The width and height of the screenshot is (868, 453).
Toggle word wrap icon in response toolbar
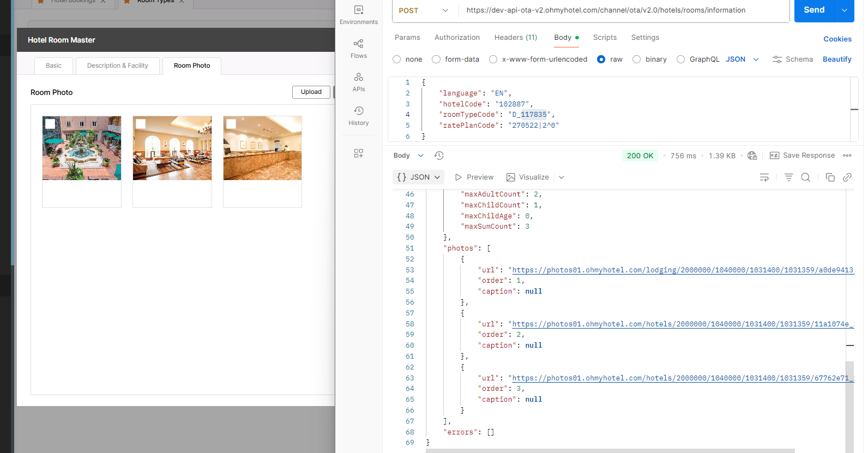pyautogui.click(x=764, y=177)
